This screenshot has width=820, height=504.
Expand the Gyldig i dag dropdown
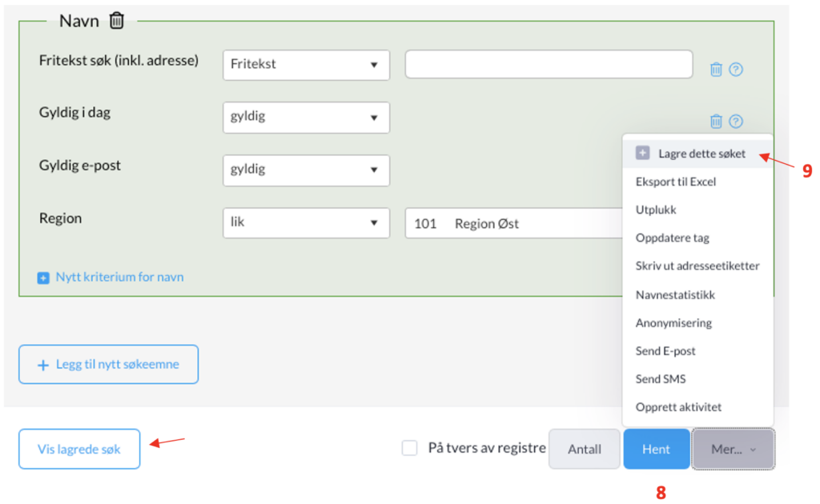(306, 118)
